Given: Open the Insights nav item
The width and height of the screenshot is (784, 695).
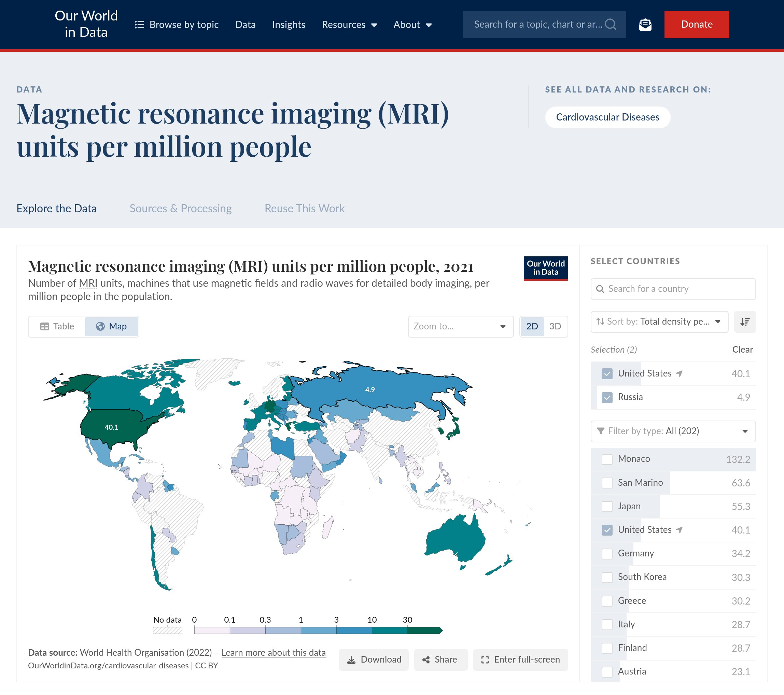Looking at the screenshot, I should tap(289, 25).
